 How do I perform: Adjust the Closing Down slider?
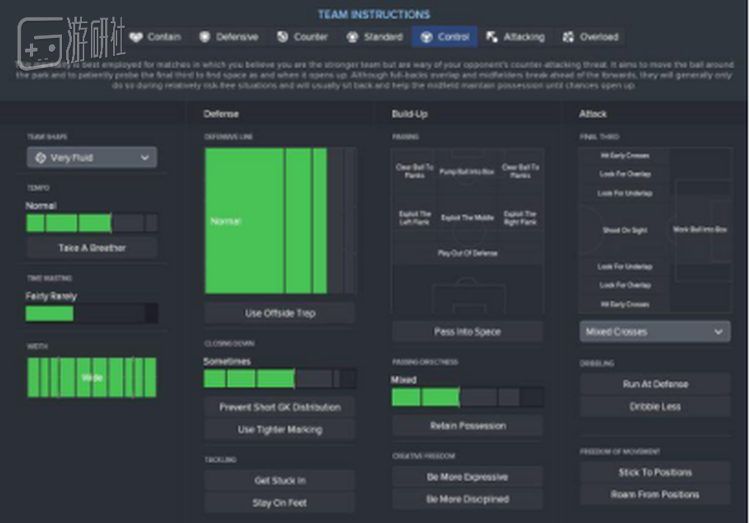pyautogui.click(x=279, y=379)
